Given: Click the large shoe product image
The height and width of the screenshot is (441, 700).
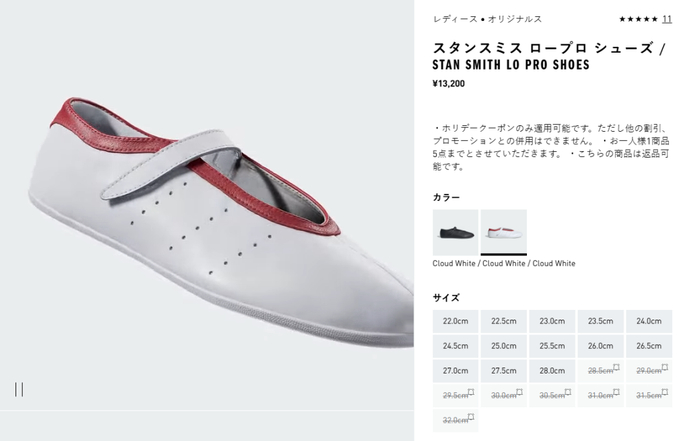Looking at the screenshot, I should (207, 204).
